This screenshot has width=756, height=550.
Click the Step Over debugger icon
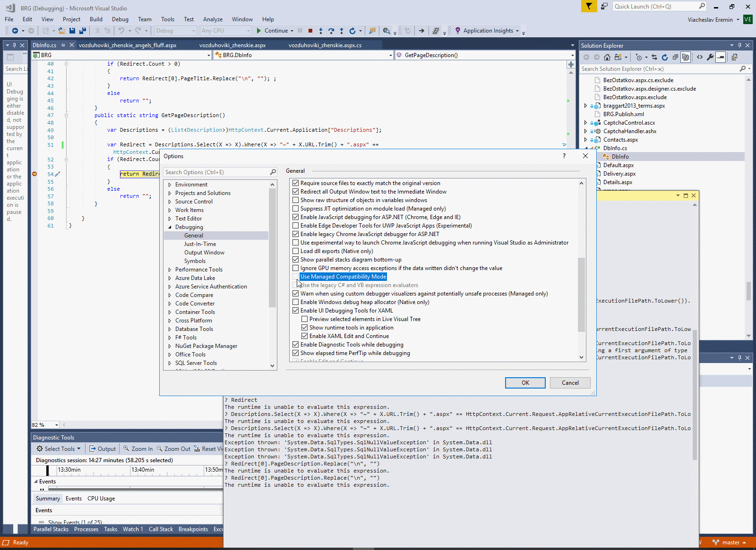point(331,31)
